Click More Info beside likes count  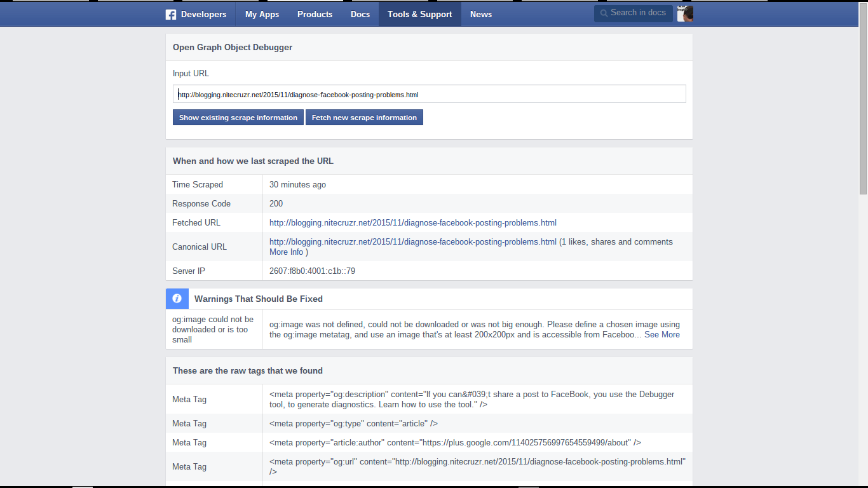[x=286, y=252]
